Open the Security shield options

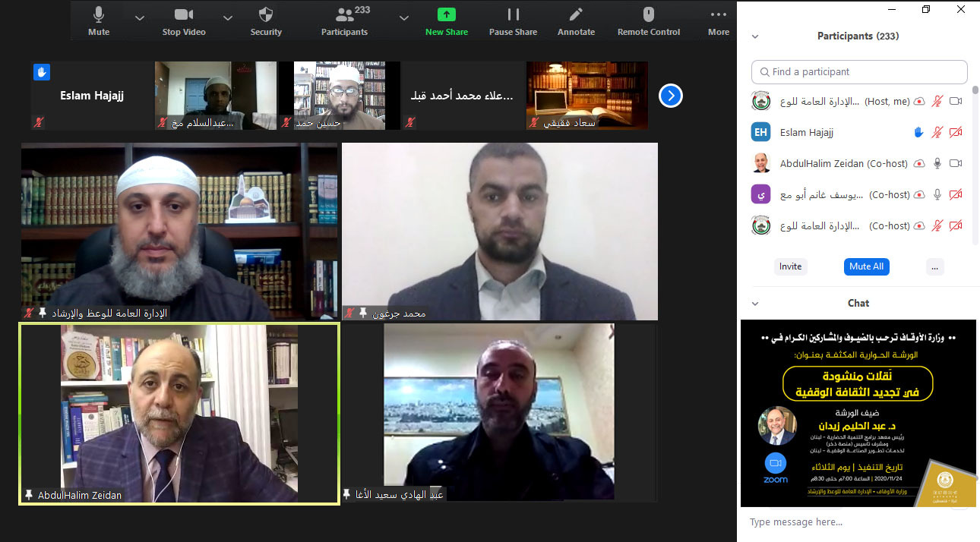click(266, 14)
